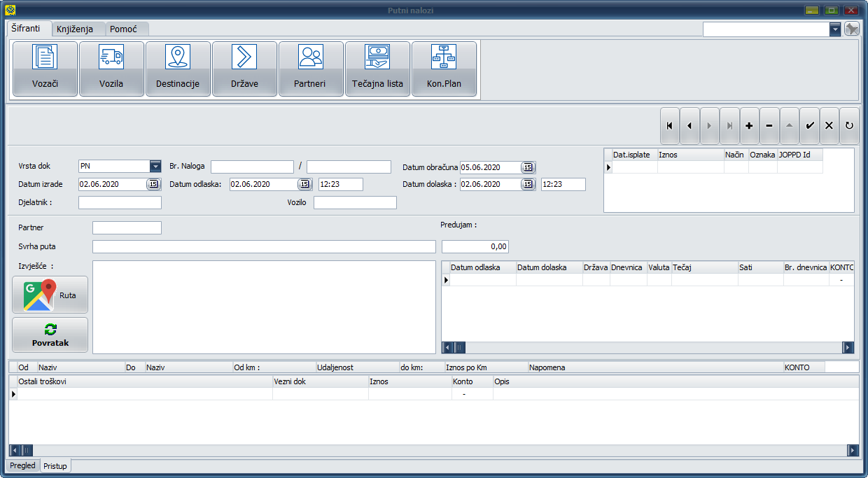
Task: Expand the top-right search combo box
Action: (x=834, y=29)
